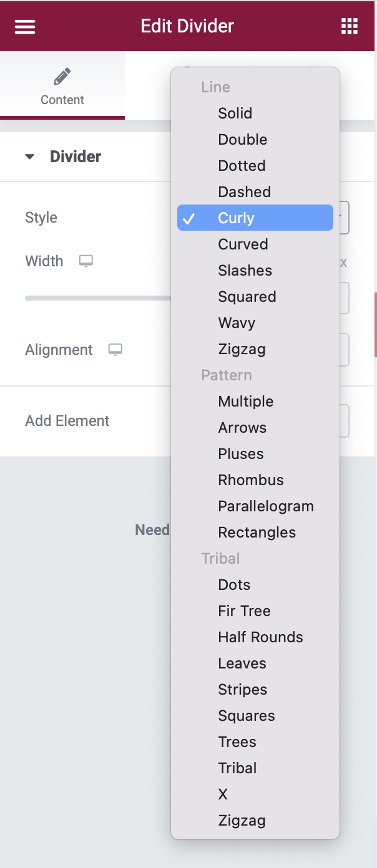Select Half Rounds option
This screenshot has height=868, width=377.
point(260,637)
